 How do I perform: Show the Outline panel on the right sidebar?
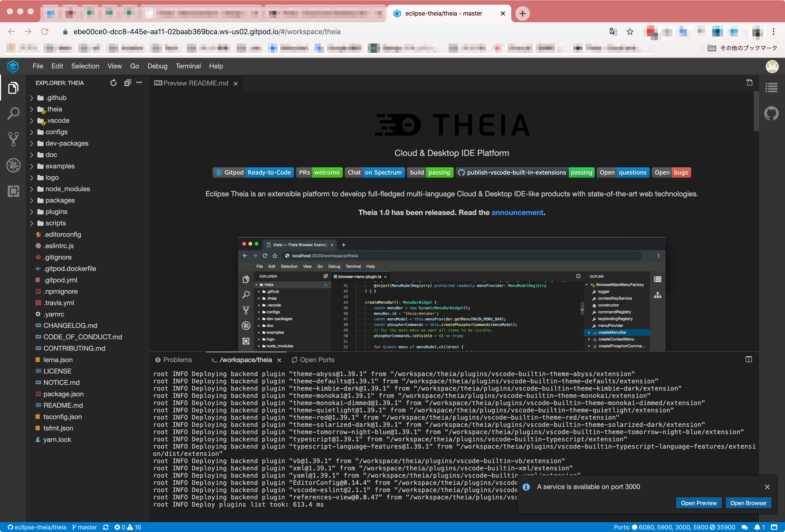click(771, 88)
